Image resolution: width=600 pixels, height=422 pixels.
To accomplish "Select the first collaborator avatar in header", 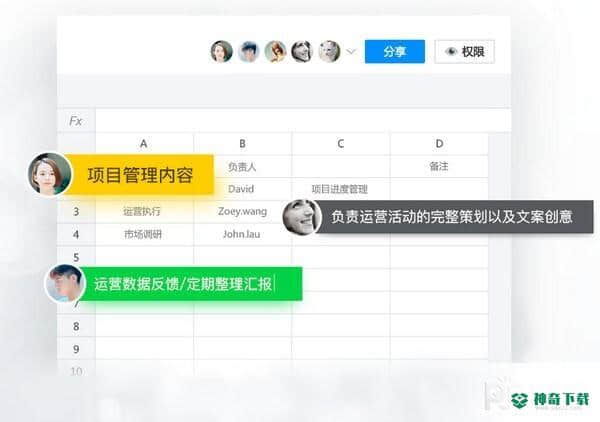I will point(222,51).
